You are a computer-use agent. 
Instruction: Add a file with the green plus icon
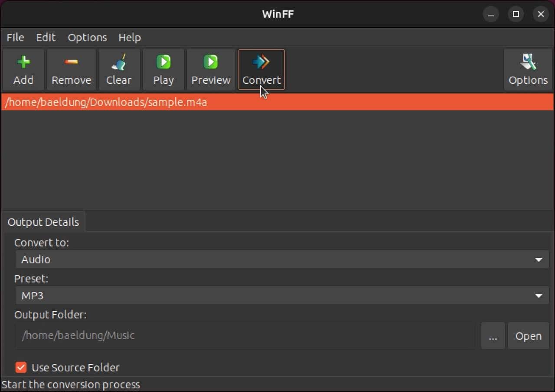[x=23, y=69]
